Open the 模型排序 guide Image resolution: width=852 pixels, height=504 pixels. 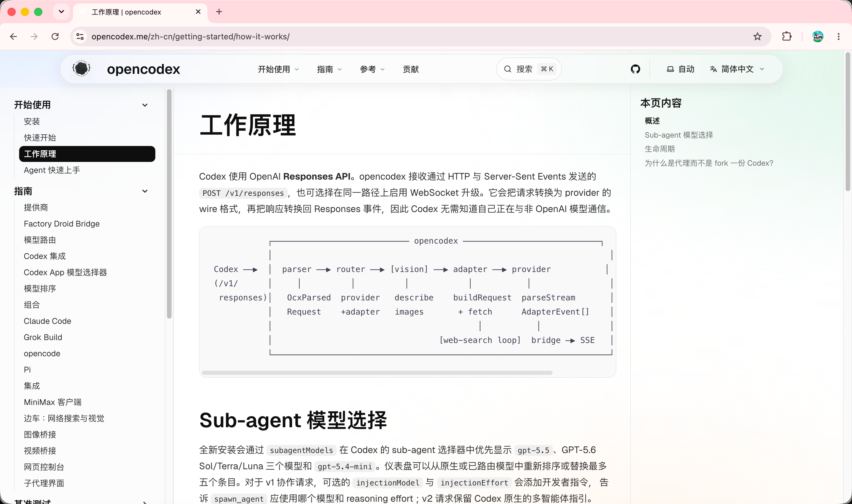(40, 288)
